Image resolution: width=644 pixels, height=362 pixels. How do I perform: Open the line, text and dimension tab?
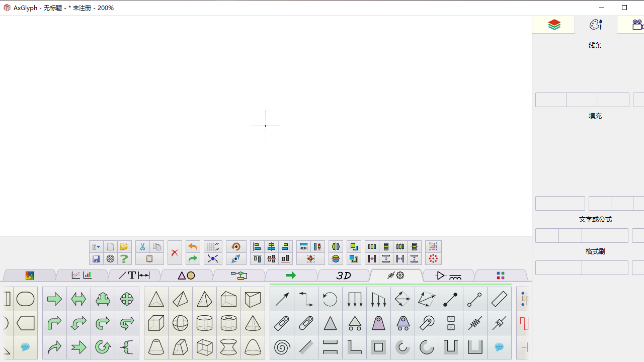(x=134, y=276)
